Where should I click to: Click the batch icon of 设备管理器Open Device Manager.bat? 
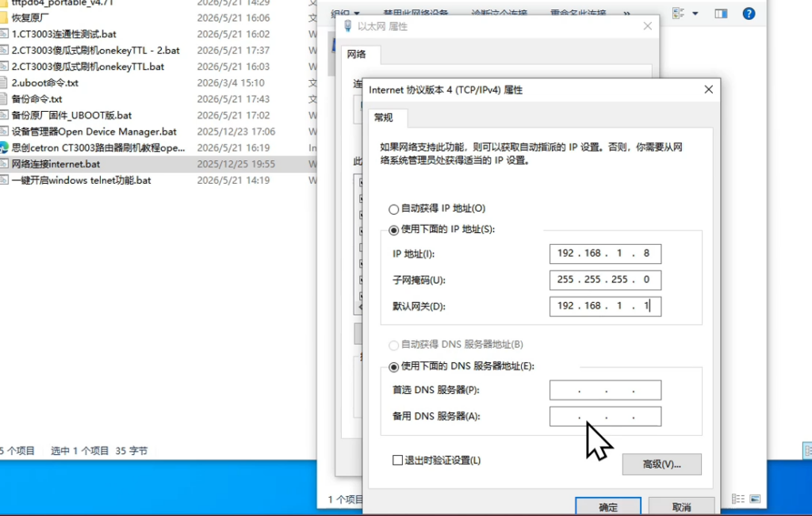click(4, 132)
